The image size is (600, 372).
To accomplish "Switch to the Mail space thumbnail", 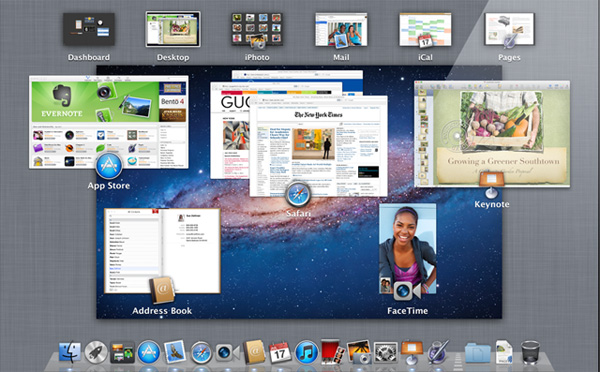I will 341,29.
